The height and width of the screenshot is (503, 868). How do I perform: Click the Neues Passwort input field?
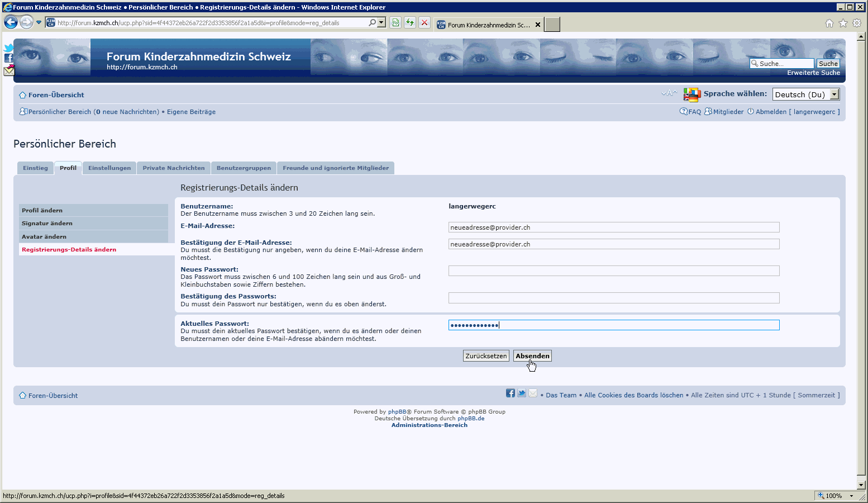(x=613, y=271)
